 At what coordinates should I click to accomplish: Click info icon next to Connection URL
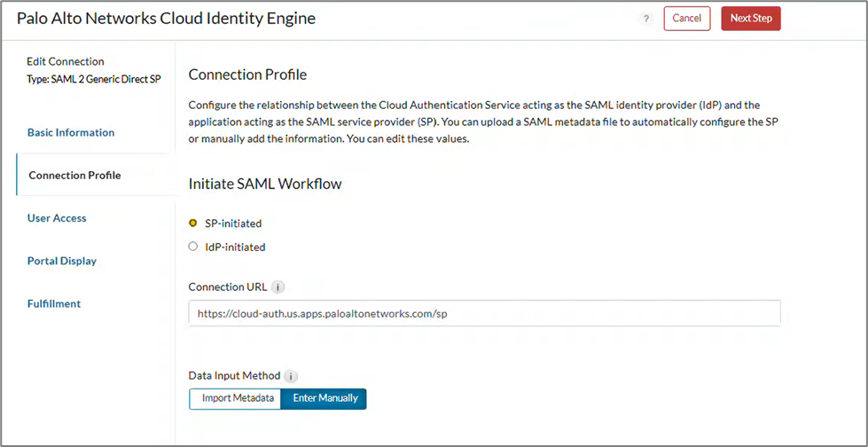tap(278, 287)
